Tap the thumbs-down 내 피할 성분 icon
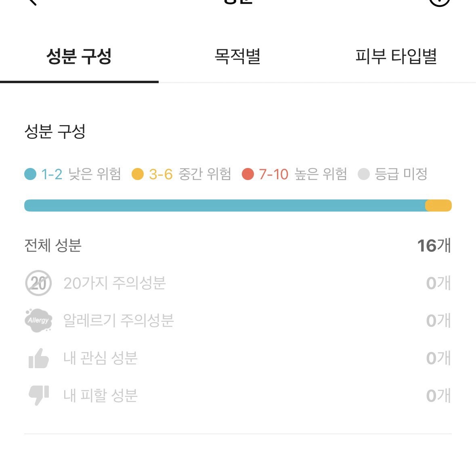 point(38,395)
